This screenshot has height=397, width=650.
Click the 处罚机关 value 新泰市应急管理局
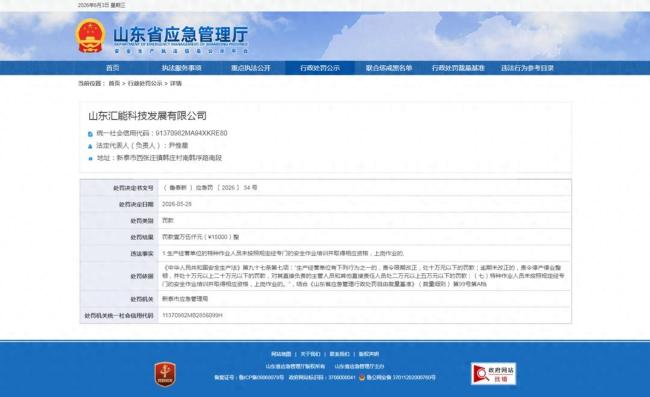(x=185, y=299)
